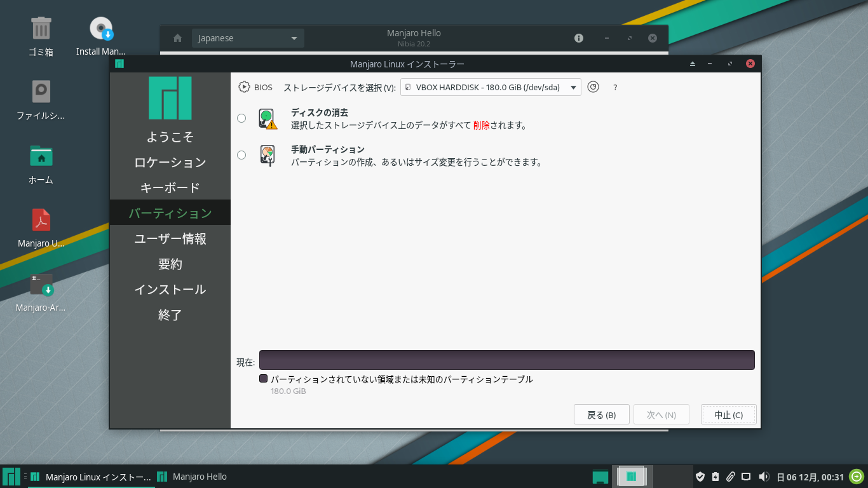Screen dimensions: 868x488
Task: Open the ホーム folder desktop icon
Action: 41,164
